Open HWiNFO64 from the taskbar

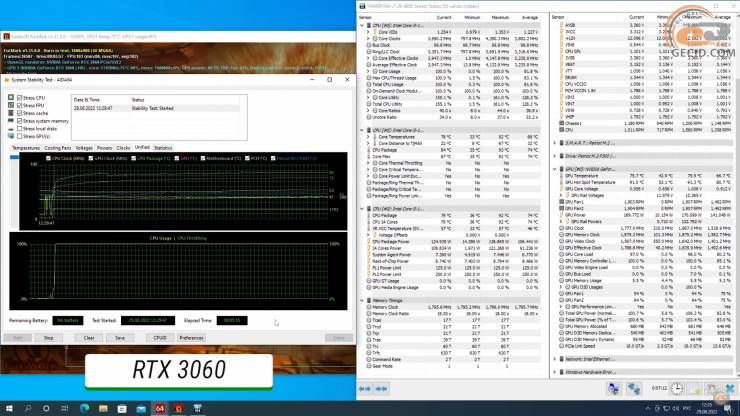197,408
